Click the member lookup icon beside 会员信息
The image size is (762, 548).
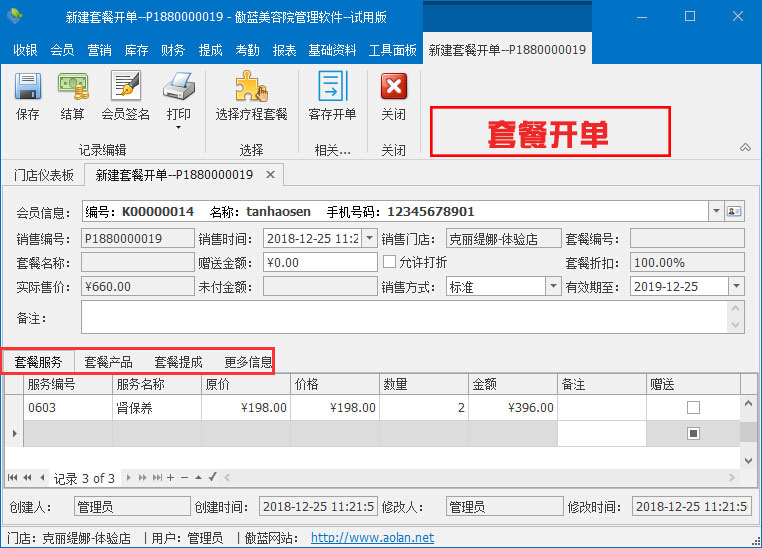(x=735, y=212)
